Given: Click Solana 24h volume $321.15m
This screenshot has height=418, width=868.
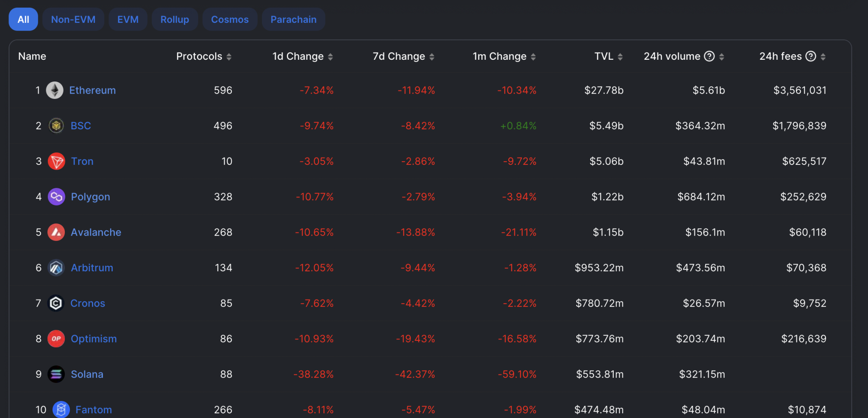Looking at the screenshot, I should pyautogui.click(x=702, y=374).
